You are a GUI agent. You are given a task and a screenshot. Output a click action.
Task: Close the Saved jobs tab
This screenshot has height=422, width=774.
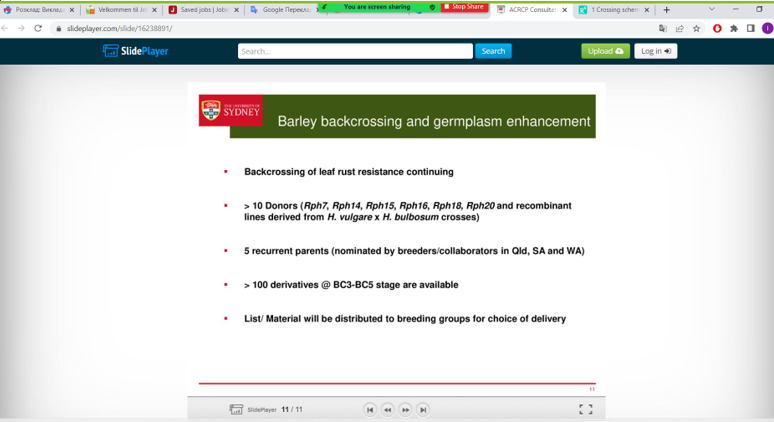pyautogui.click(x=236, y=10)
